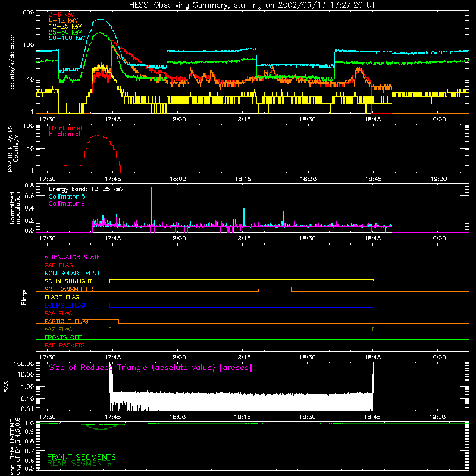Click the A4Z FLAG pulse near 18:45

(x=374, y=329)
